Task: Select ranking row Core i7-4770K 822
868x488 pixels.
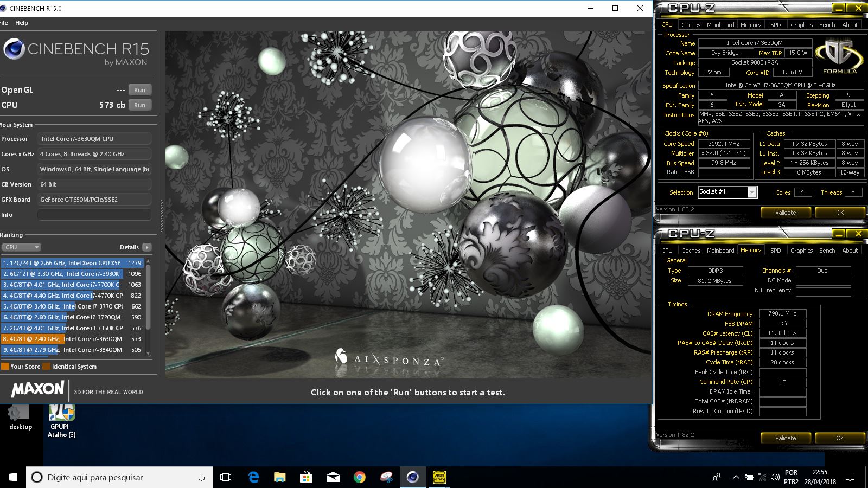Action: [72, 296]
